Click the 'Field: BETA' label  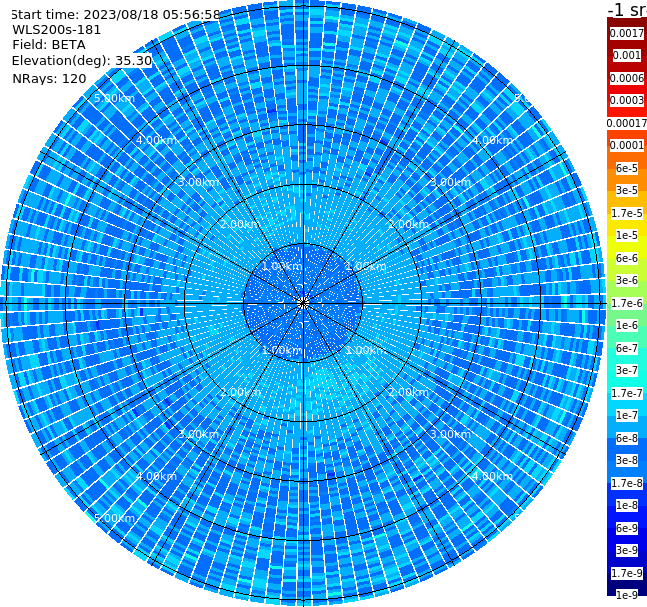49,45
